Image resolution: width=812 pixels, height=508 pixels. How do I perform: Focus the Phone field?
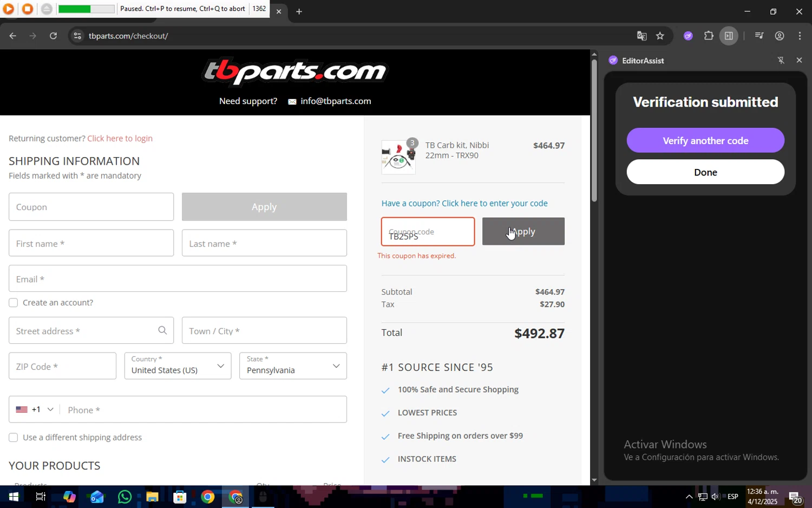click(203, 409)
